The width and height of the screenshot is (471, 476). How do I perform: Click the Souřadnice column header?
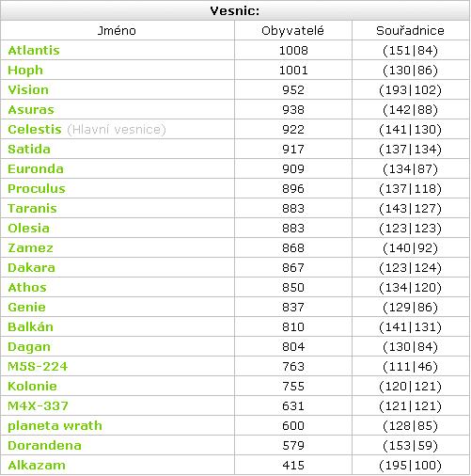(x=410, y=31)
